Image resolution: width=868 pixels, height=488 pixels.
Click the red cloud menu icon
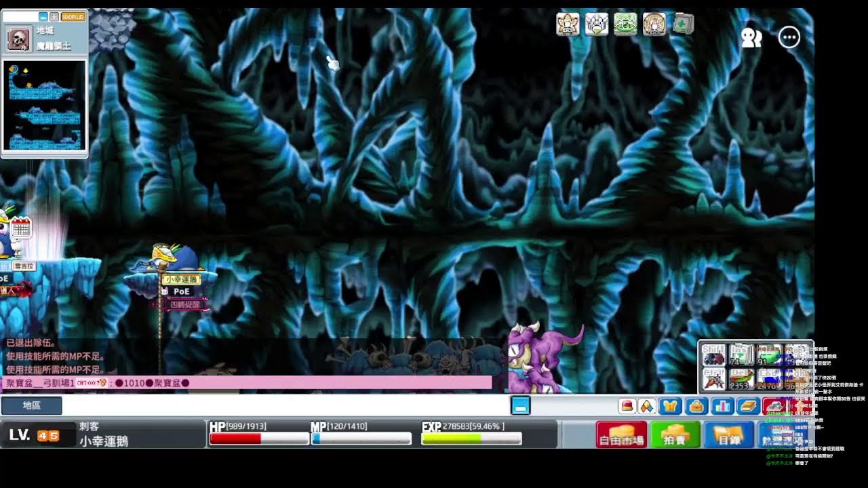pos(773,406)
